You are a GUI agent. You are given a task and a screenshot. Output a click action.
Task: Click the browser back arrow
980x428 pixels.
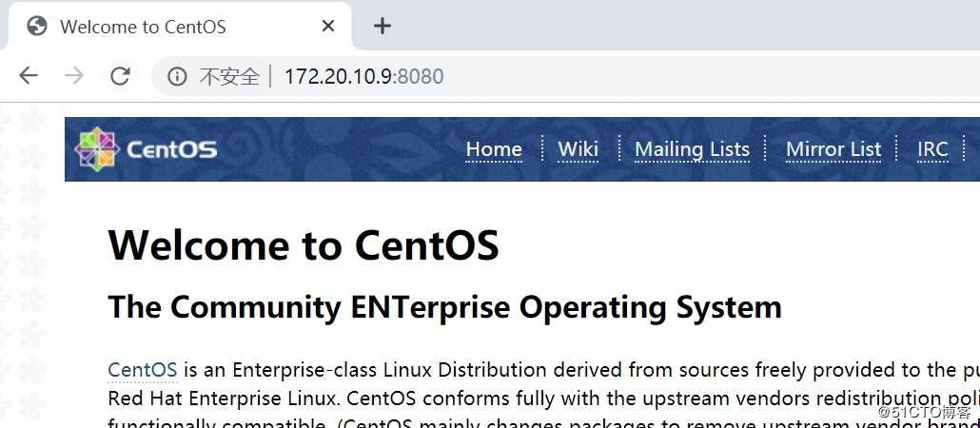pos(29,76)
